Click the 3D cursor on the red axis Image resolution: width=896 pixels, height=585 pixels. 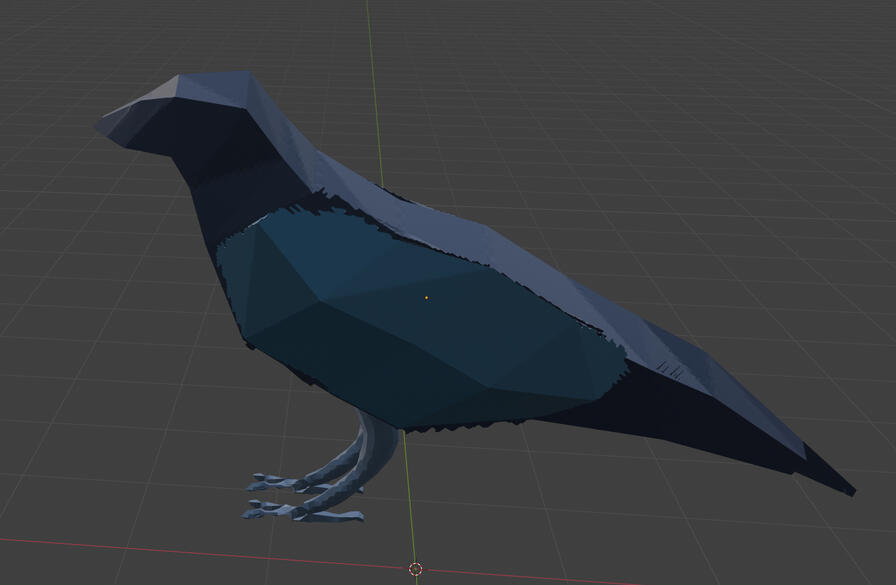[x=416, y=569]
